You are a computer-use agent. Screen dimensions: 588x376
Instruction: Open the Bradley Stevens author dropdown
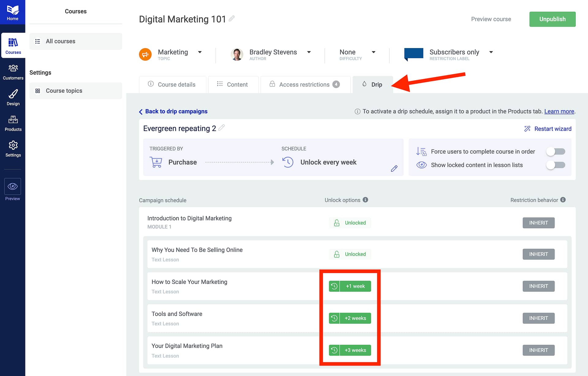[x=309, y=52]
